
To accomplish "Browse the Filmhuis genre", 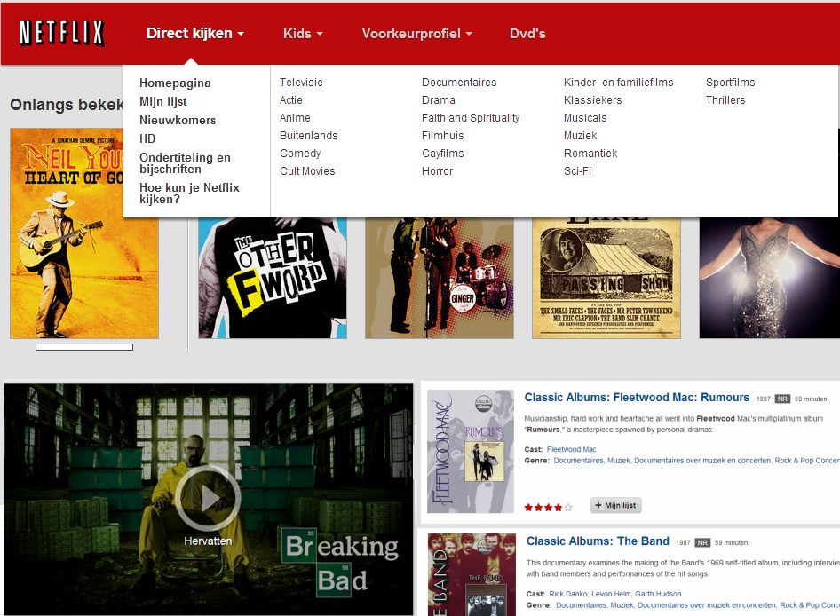I will [442, 136].
